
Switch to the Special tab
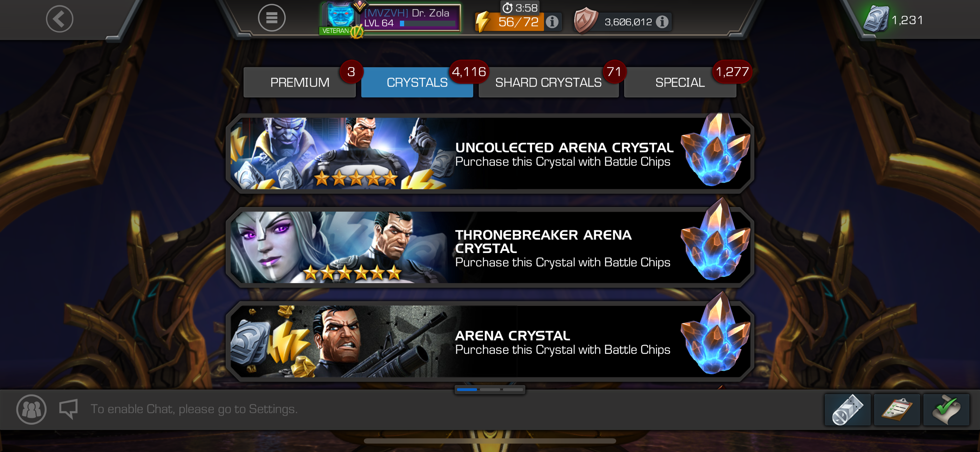tap(680, 82)
